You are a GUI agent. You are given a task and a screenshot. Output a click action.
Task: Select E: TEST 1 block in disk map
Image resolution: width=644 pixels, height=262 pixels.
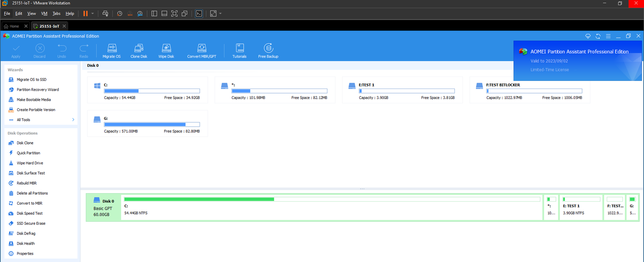582,207
